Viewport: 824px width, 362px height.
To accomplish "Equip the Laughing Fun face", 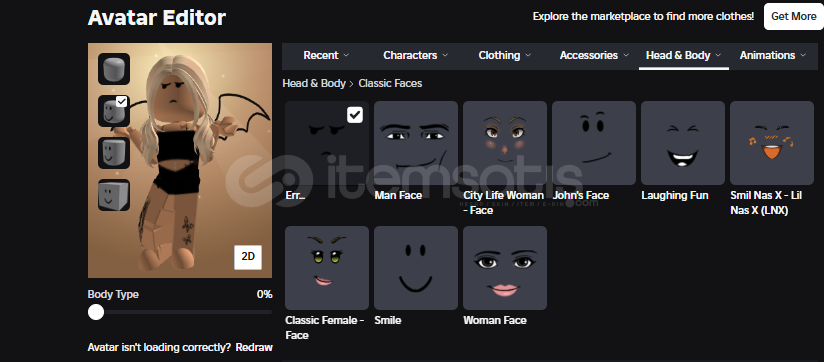I will [x=683, y=143].
